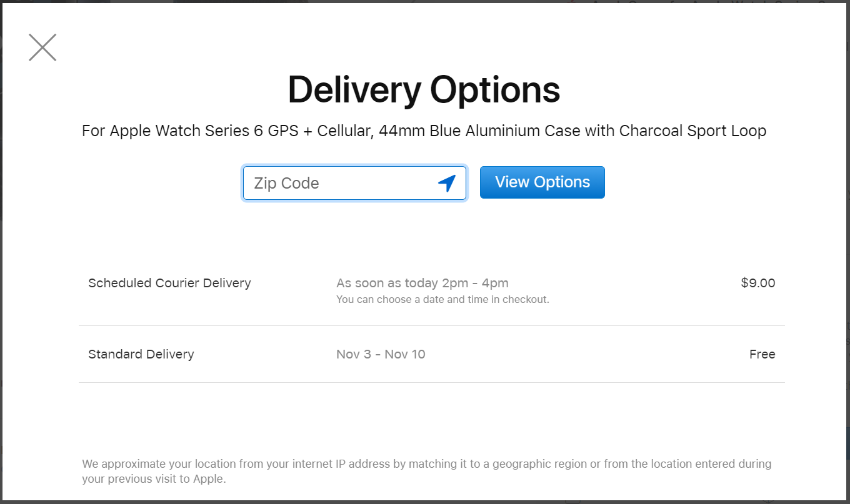Click the divider below Standard Delivery row
Screen dimensions: 850x504
click(432, 382)
